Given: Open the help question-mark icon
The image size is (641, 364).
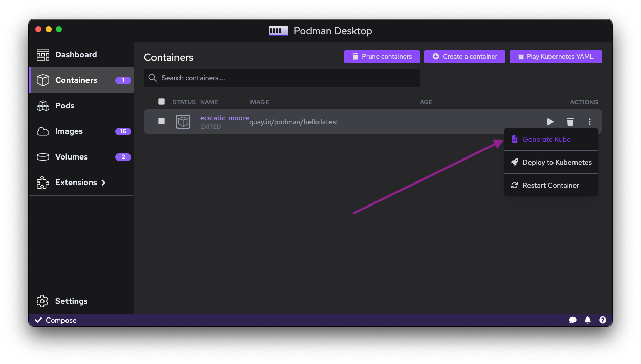Looking at the screenshot, I should tap(603, 320).
